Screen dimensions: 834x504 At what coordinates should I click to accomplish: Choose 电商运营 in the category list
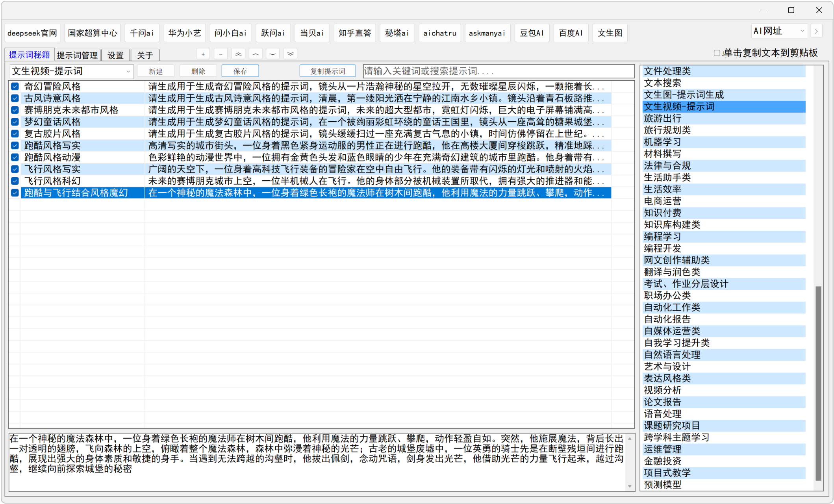(x=724, y=201)
